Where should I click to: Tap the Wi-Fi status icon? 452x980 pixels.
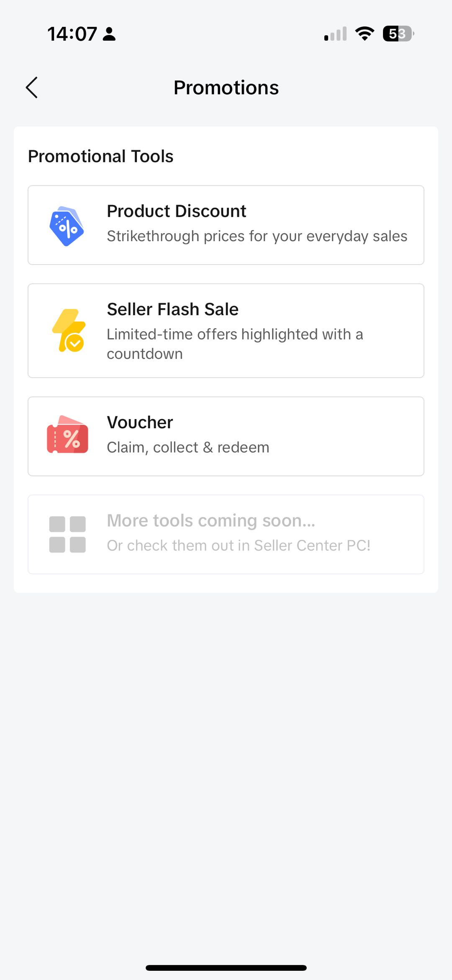point(365,33)
